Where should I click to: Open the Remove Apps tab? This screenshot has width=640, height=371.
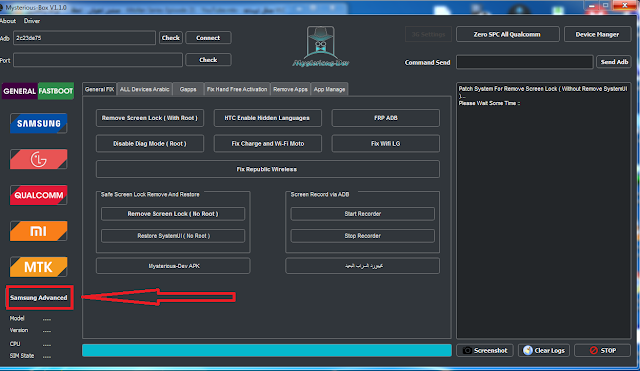(290, 89)
